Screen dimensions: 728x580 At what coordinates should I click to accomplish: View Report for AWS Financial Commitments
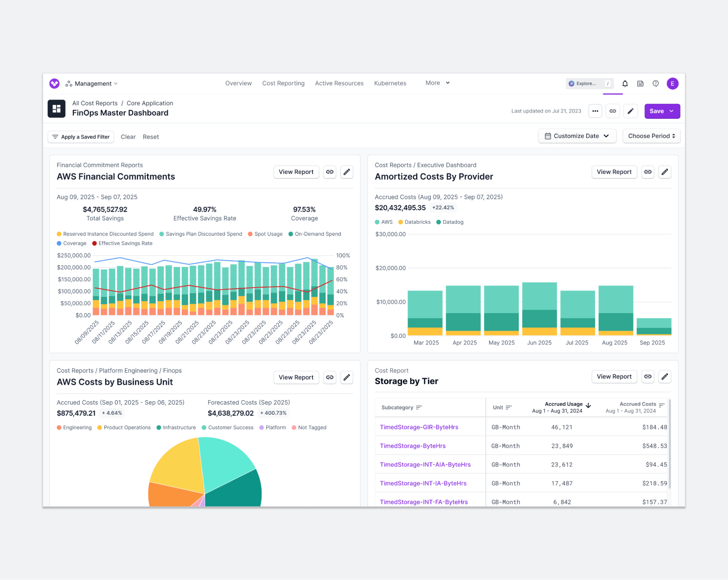point(296,172)
